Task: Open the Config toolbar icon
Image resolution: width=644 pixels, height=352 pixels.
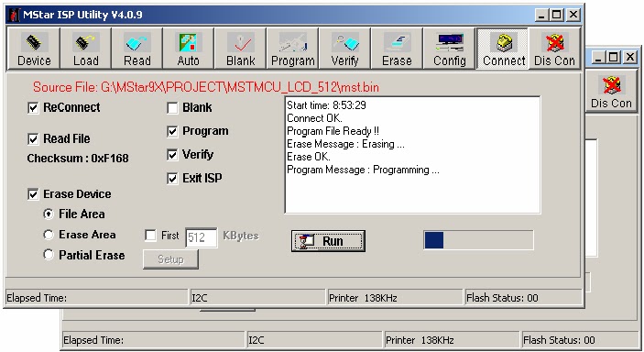Action: (x=449, y=49)
